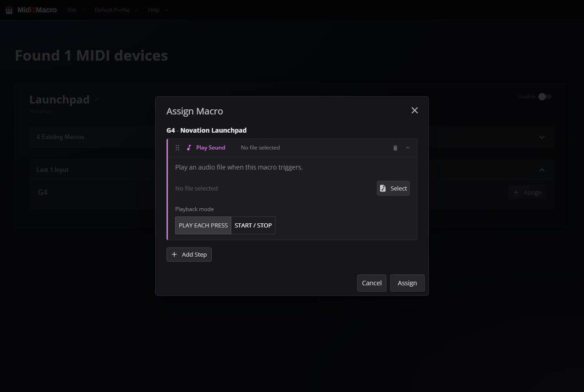Viewport: 584px width, 392px height.
Task: Collapse the Play Sound step chevron
Action: (408, 148)
